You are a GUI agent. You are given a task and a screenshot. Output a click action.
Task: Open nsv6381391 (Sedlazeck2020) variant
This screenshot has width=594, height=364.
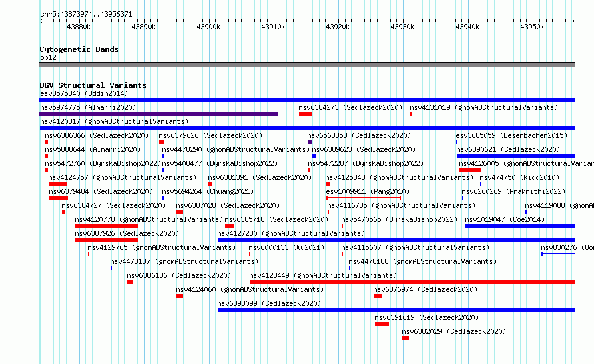[260, 177]
